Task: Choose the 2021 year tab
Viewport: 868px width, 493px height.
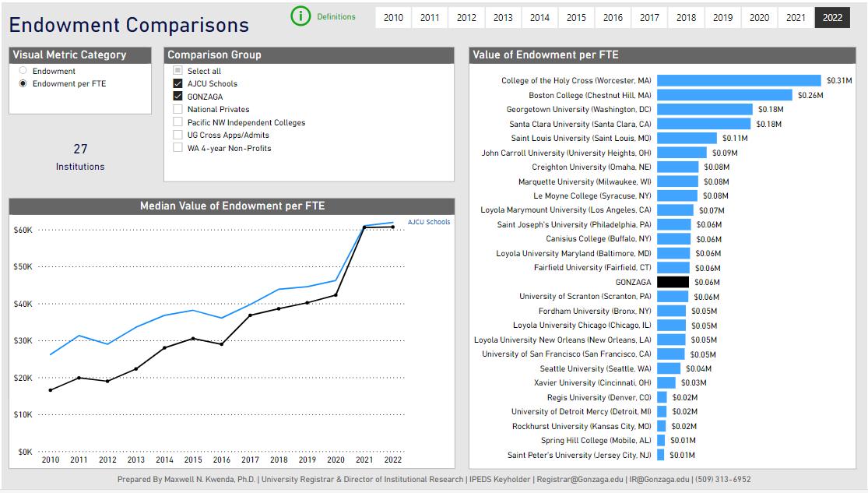Action: point(796,18)
